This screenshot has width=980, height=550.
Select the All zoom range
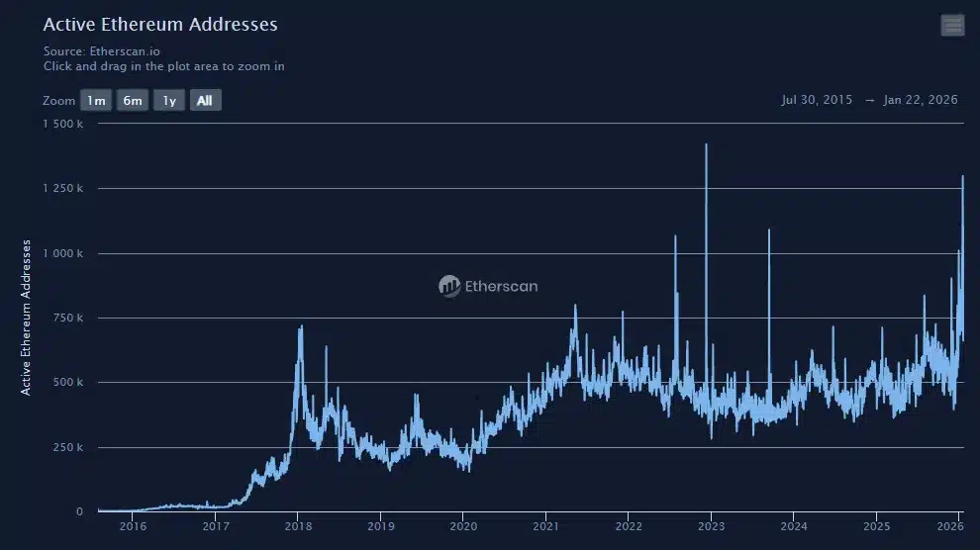(205, 101)
